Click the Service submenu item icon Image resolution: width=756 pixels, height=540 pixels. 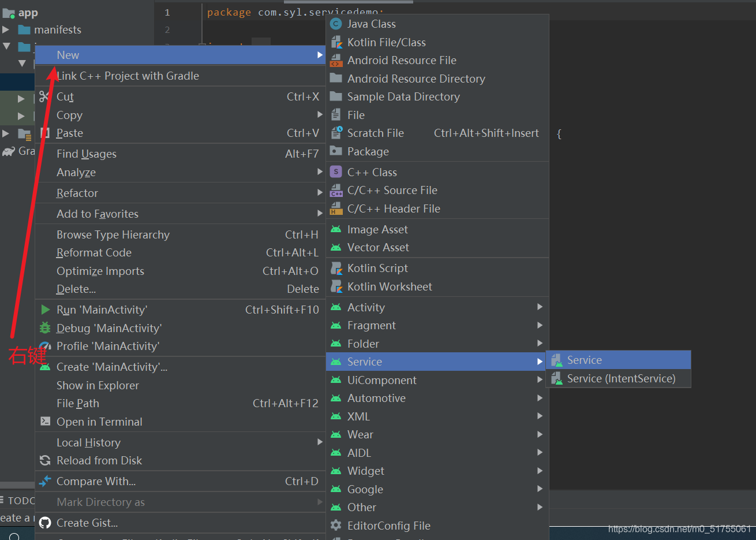[x=556, y=360]
